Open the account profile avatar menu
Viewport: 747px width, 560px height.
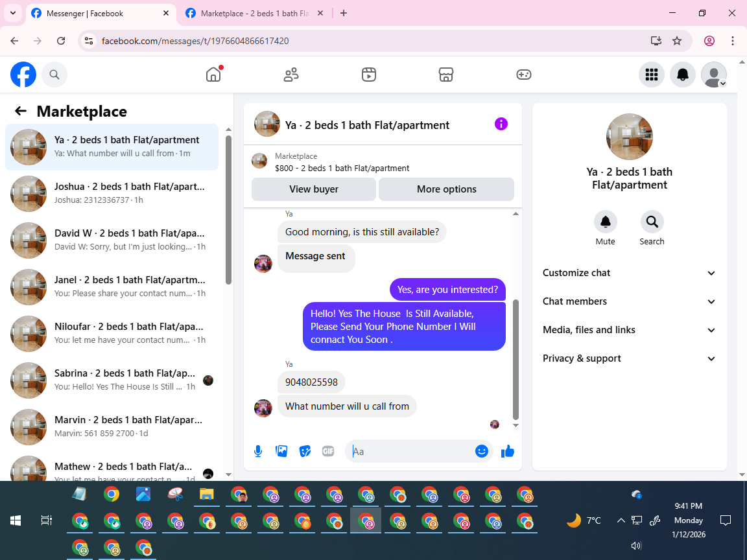pyautogui.click(x=714, y=75)
